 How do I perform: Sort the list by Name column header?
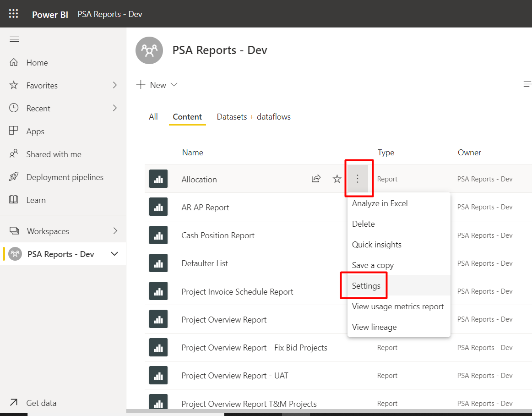192,153
